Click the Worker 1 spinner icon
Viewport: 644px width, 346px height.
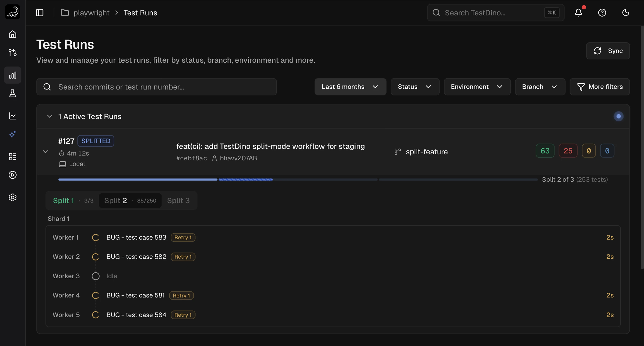(95, 237)
